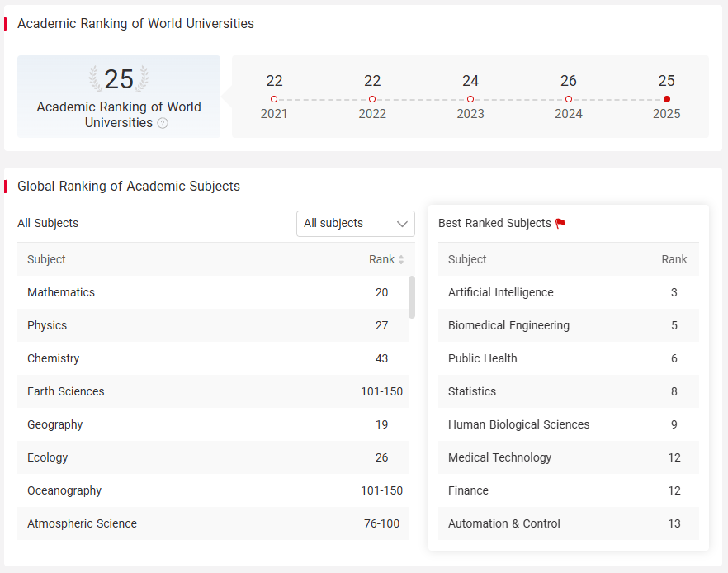Click the Rank column header in All Subjects

[x=381, y=259]
